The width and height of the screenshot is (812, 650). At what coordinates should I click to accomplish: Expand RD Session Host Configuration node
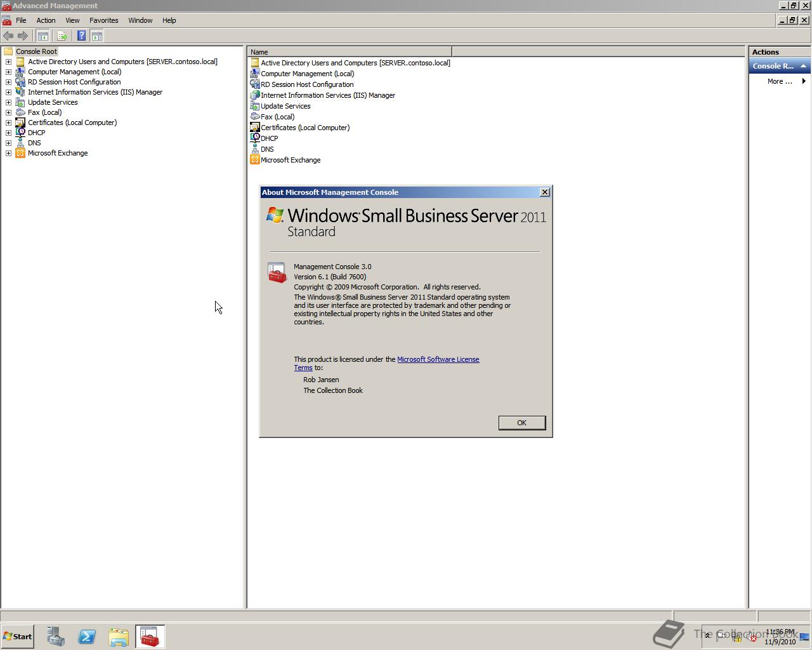(8, 82)
